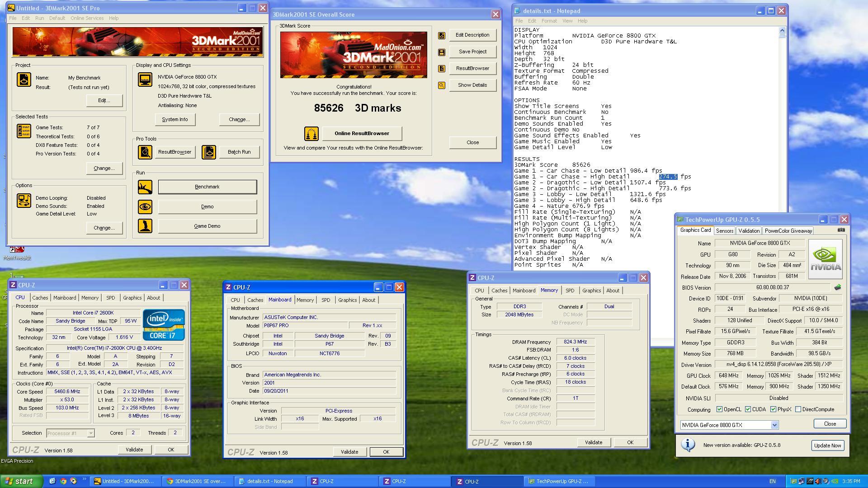Click Save Project button in score window
The image size is (868, 488).
tap(472, 52)
